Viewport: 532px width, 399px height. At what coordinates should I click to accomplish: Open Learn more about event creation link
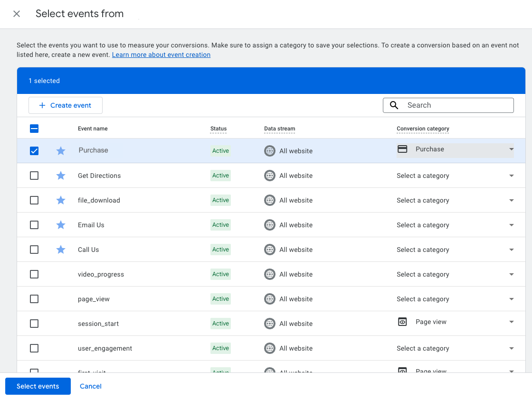[161, 55]
